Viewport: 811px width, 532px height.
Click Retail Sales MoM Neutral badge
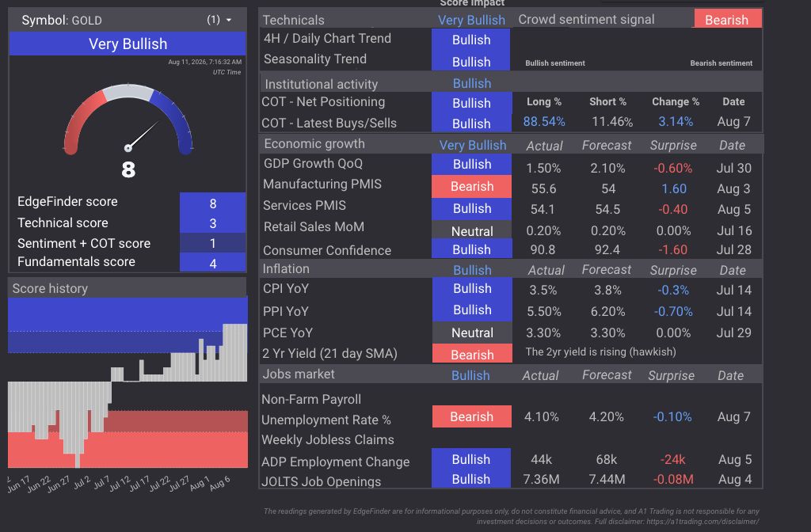[472, 230]
